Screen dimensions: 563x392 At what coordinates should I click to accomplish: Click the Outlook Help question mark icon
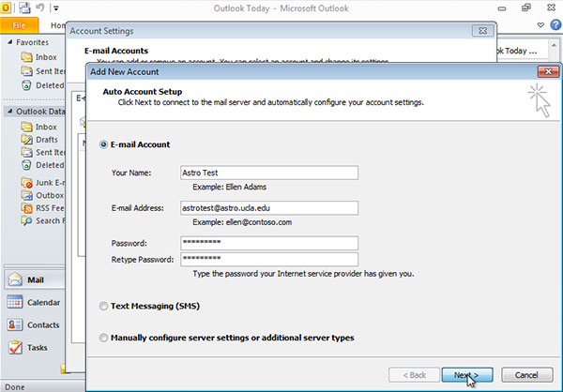pyautogui.click(x=555, y=24)
